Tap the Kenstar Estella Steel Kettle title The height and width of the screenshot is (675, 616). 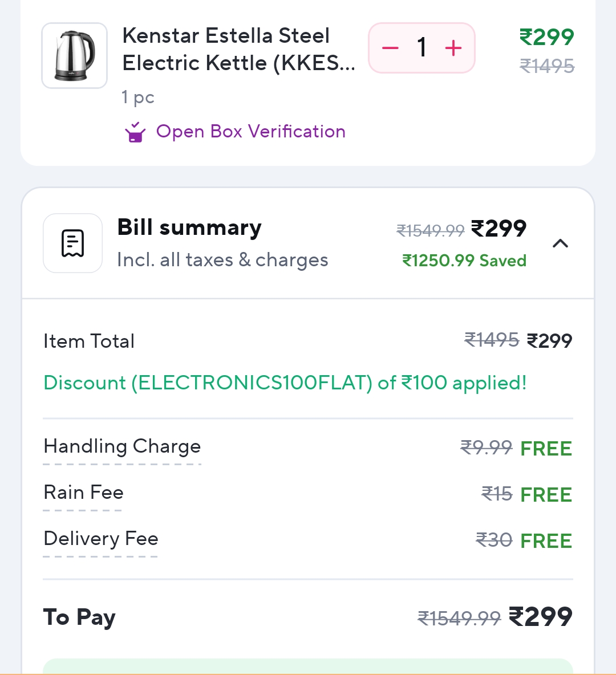[x=238, y=49]
